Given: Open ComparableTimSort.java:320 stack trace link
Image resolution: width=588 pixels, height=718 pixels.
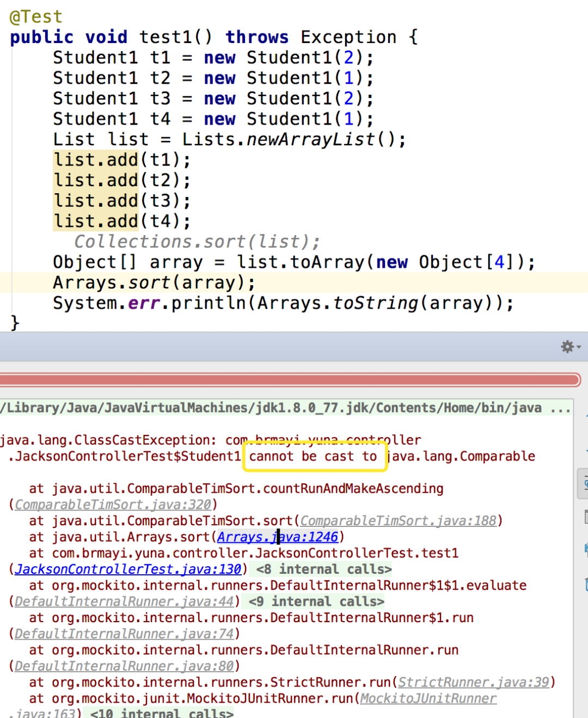Looking at the screenshot, I should pyautogui.click(x=113, y=505).
